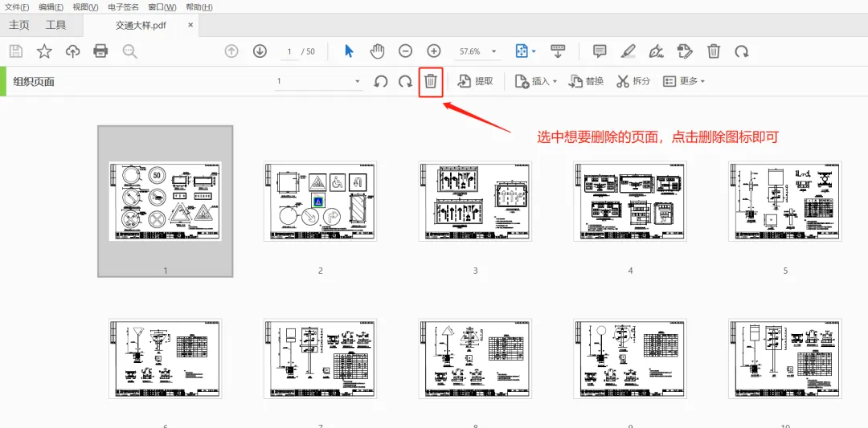This screenshot has height=428, width=868.
Task: Click the print icon
Action: tap(100, 51)
